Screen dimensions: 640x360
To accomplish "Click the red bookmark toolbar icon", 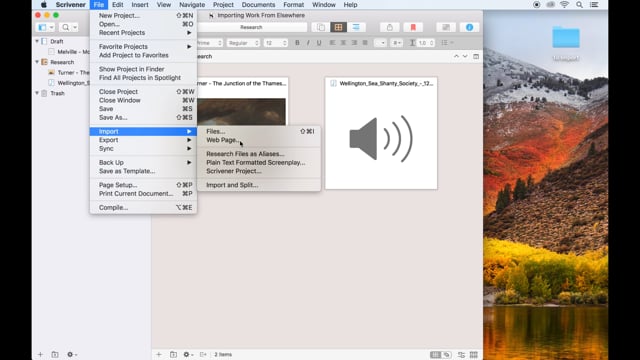I will [x=413, y=27].
